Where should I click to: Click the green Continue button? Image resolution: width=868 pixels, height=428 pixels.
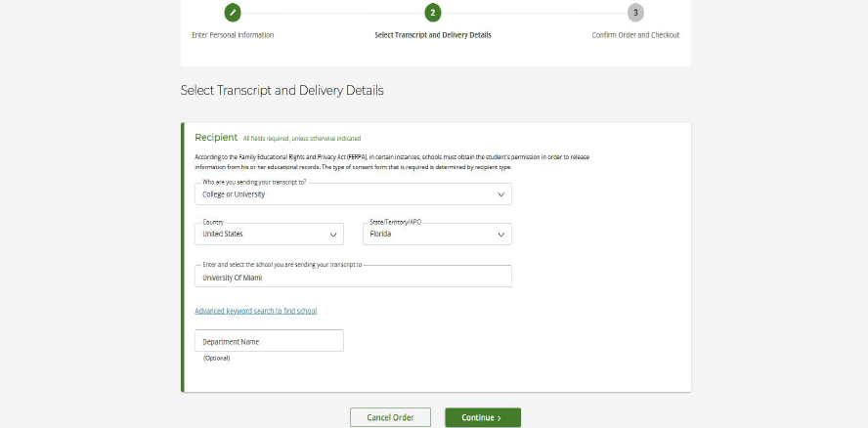click(483, 417)
